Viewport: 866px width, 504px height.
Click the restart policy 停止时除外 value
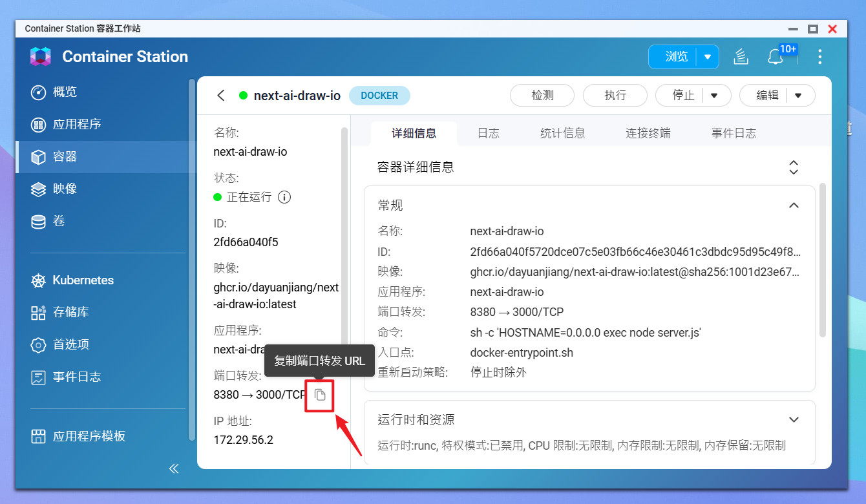tap(498, 373)
